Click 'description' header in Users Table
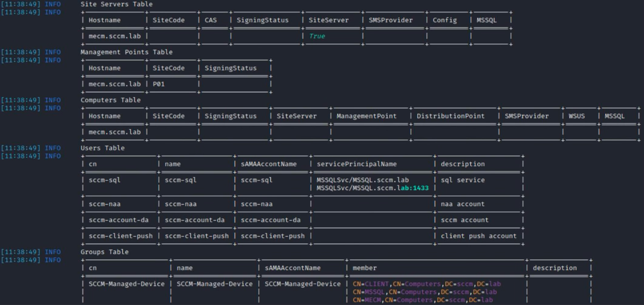644x305 pixels. 463,164
